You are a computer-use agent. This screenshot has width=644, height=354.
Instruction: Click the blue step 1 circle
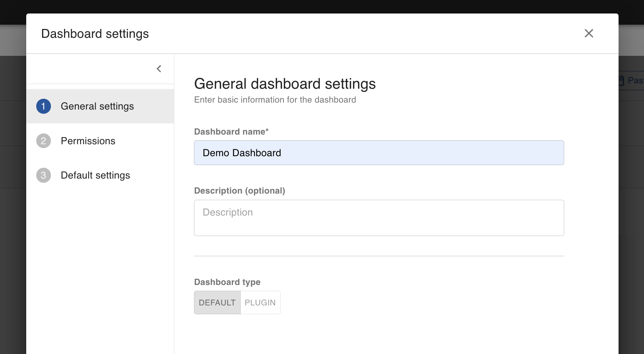click(44, 106)
